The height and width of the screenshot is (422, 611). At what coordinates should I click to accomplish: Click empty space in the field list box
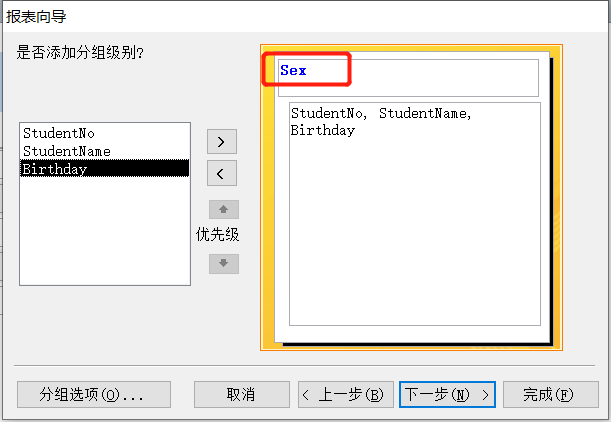tap(104, 235)
